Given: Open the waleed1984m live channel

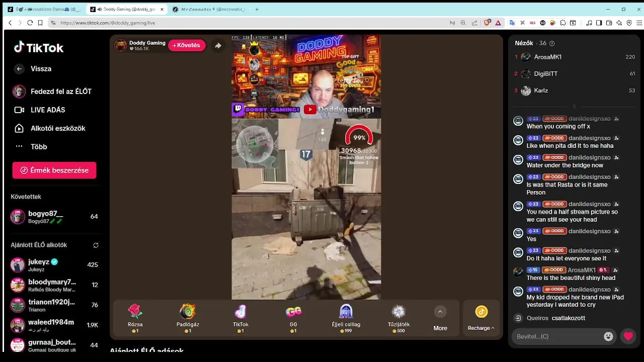Looking at the screenshot, I should coord(54,325).
